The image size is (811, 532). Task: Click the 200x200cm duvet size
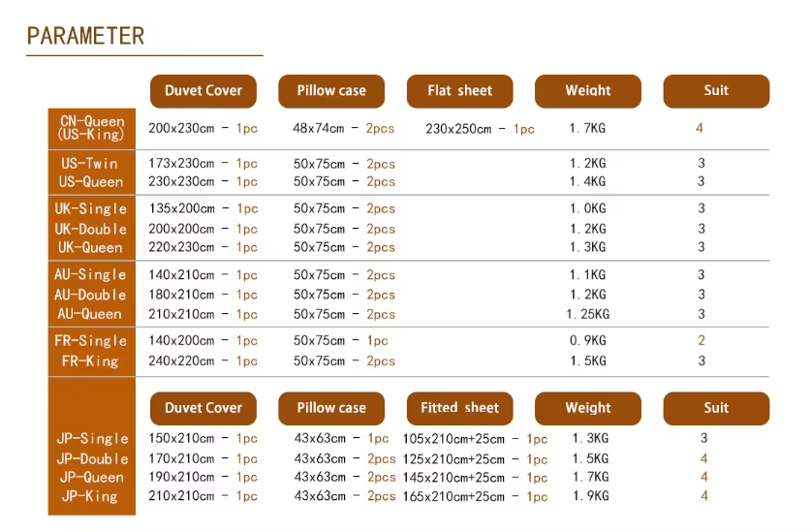tap(181, 229)
